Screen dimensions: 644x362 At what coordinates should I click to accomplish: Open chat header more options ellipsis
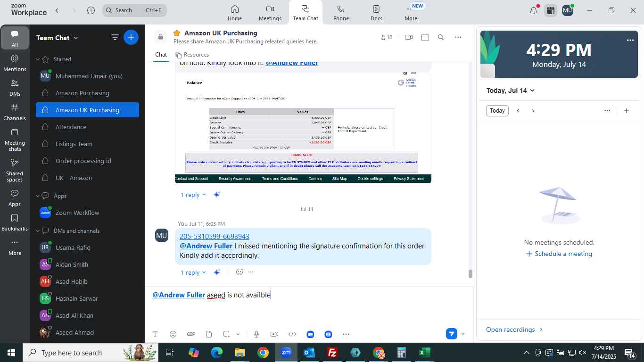(x=458, y=37)
